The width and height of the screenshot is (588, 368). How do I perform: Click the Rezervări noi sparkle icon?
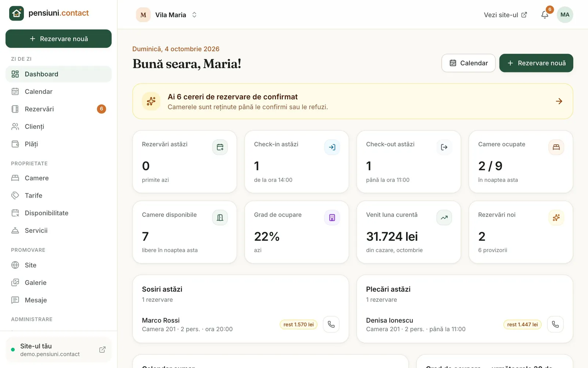click(x=556, y=217)
